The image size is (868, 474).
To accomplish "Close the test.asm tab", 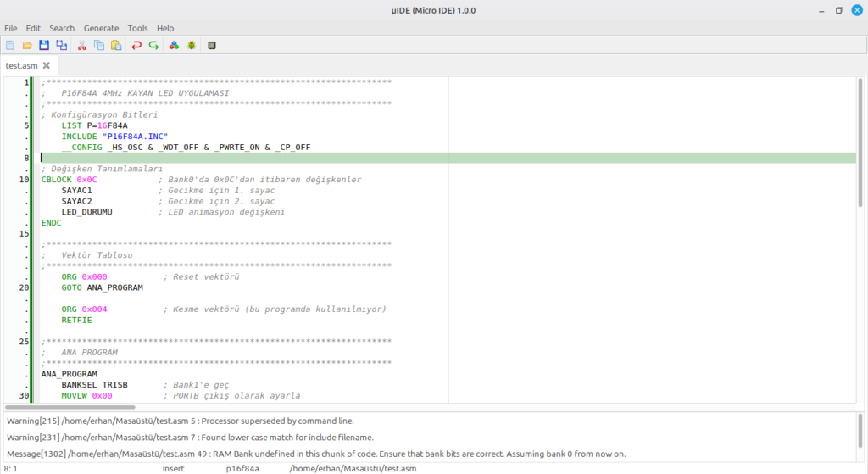I will (x=47, y=65).
